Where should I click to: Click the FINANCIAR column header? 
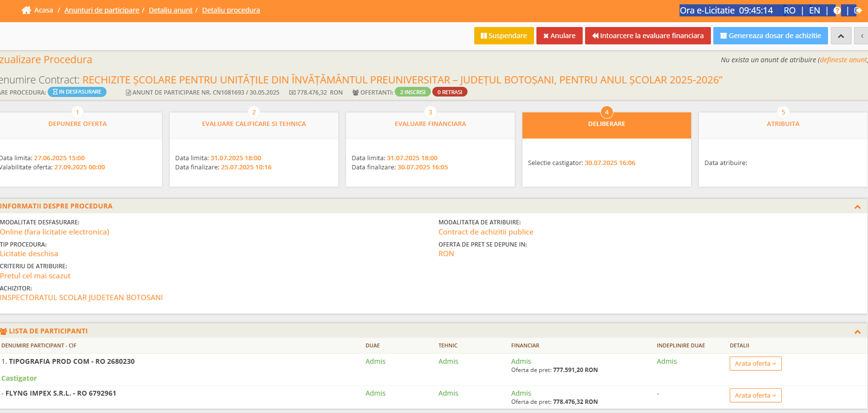[525, 345]
